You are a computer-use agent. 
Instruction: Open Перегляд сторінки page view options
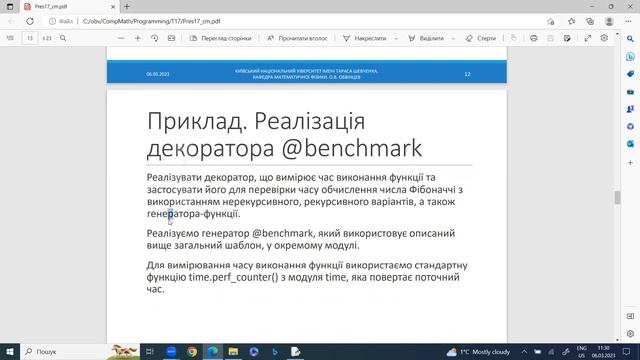pyautogui.click(x=220, y=38)
